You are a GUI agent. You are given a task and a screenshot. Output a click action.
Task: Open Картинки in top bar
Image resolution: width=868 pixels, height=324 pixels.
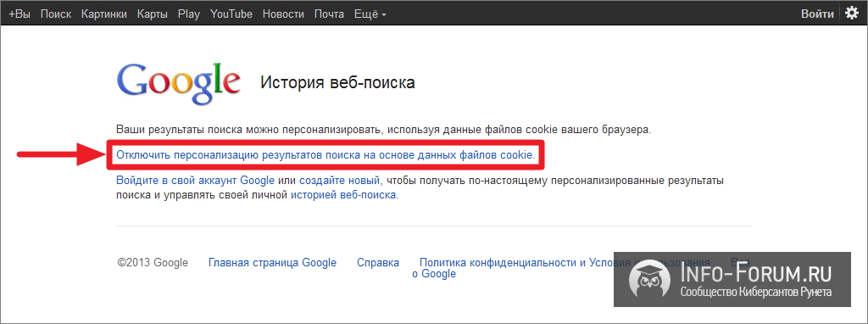coord(104,14)
